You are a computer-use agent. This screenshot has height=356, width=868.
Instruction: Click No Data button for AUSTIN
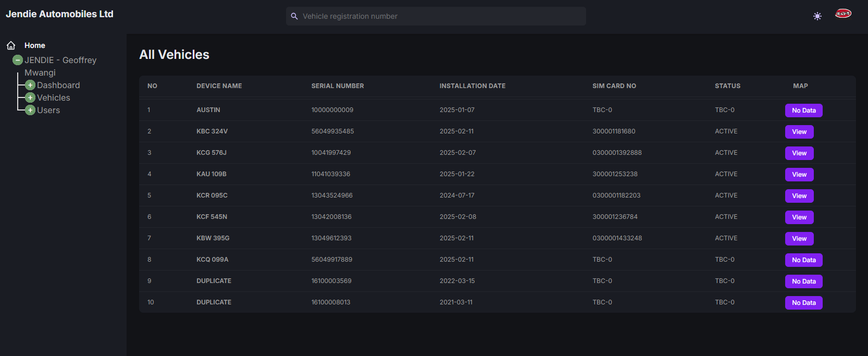(x=803, y=111)
